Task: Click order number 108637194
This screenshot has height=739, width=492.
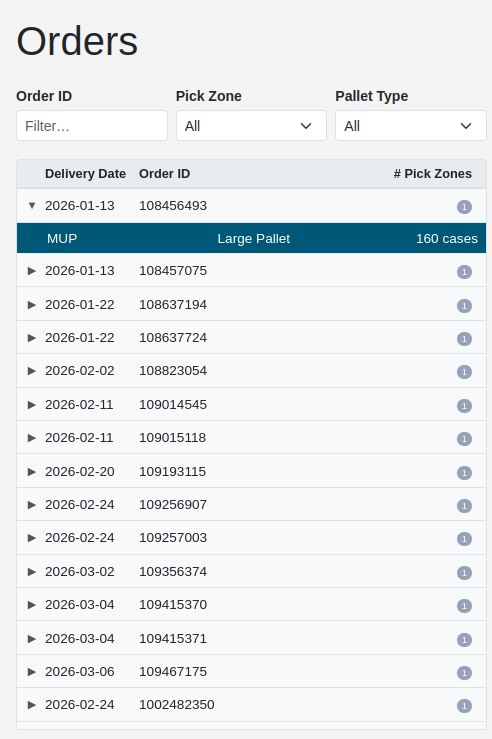Action: [173, 304]
